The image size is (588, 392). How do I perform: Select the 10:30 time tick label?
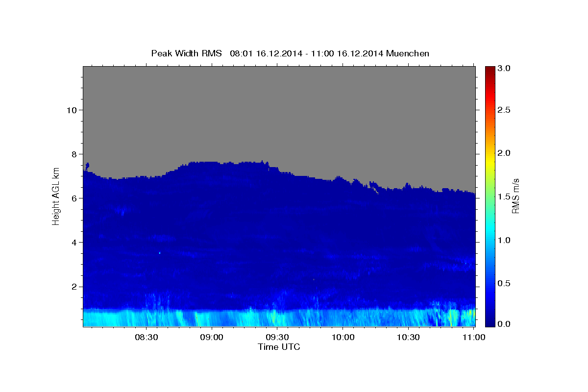tap(409, 337)
